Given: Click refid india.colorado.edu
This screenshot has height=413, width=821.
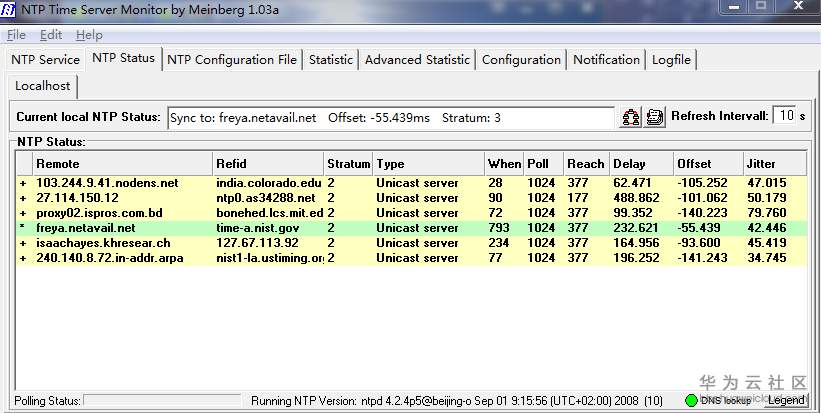Looking at the screenshot, I should click(x=269, y=183).
